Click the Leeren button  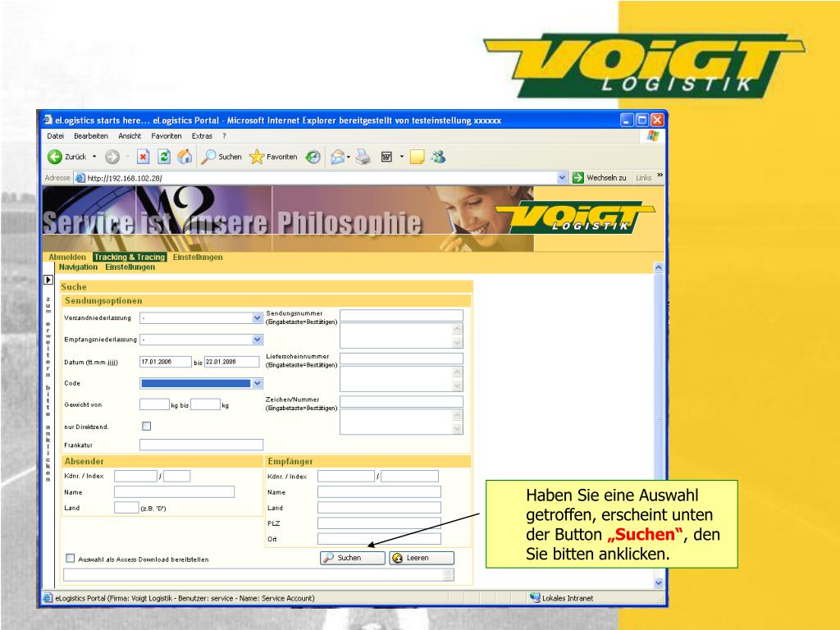coord(422,558)
